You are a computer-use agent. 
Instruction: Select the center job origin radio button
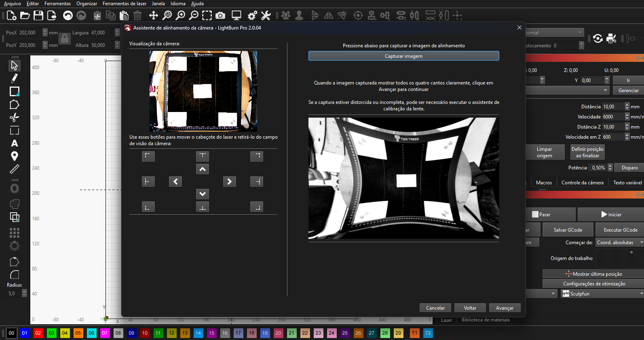[615, 258]
